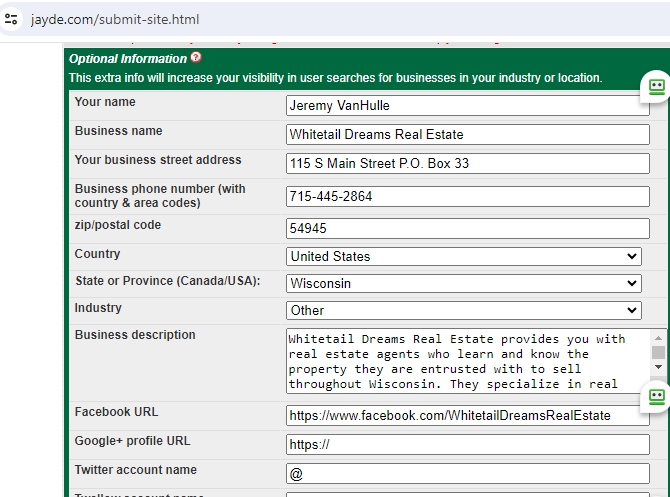Click the red help icon beside Optional Information
This screenshot has height=497, width=670.
196,58
